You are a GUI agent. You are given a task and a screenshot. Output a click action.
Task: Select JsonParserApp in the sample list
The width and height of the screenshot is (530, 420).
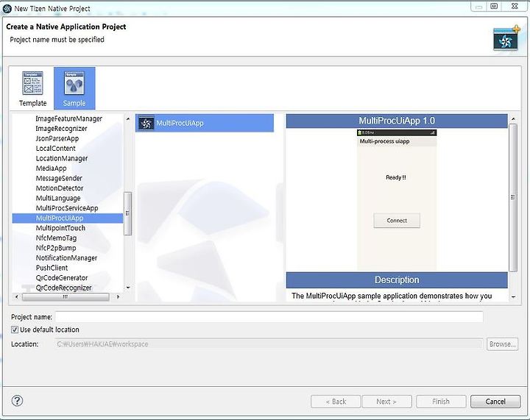57,138
